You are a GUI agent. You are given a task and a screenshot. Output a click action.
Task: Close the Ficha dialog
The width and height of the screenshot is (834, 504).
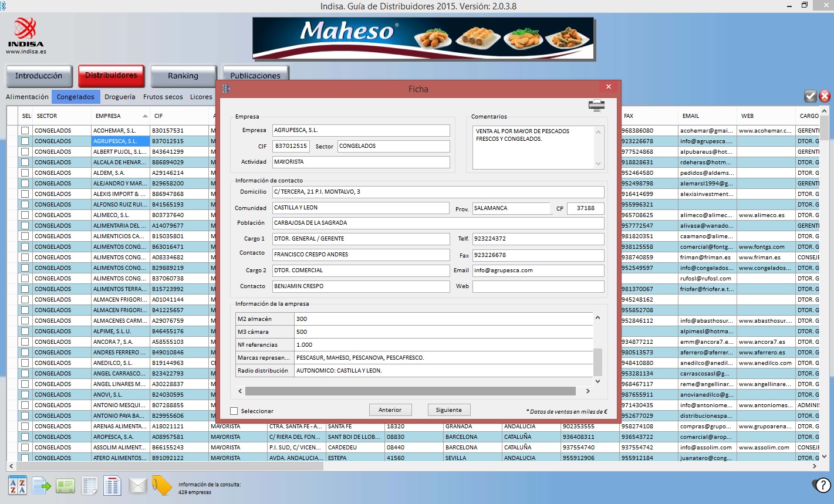click(x=608, y=87)
